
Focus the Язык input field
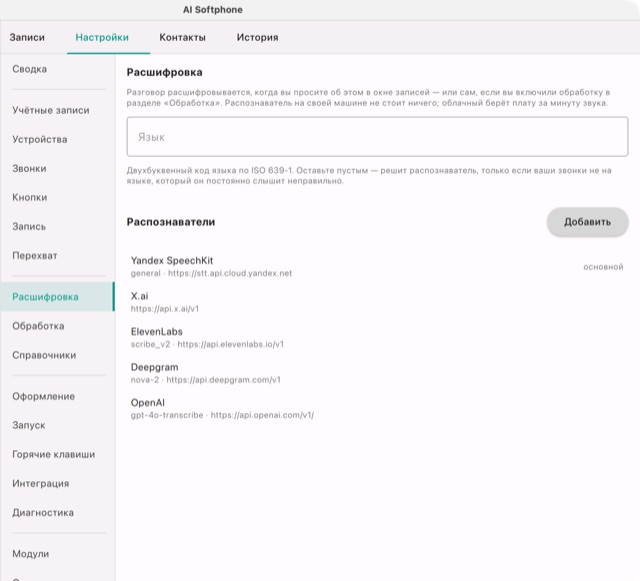(377, 137)
